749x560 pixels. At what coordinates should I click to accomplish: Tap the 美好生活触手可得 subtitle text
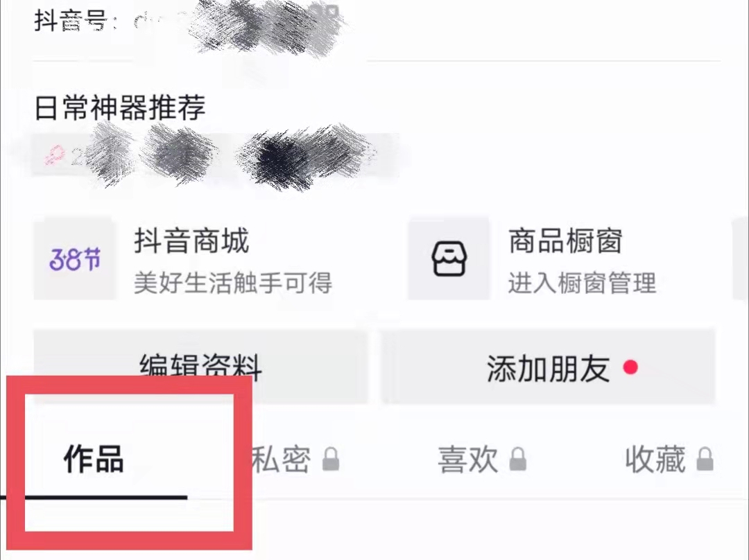click(x=233, y=283)
